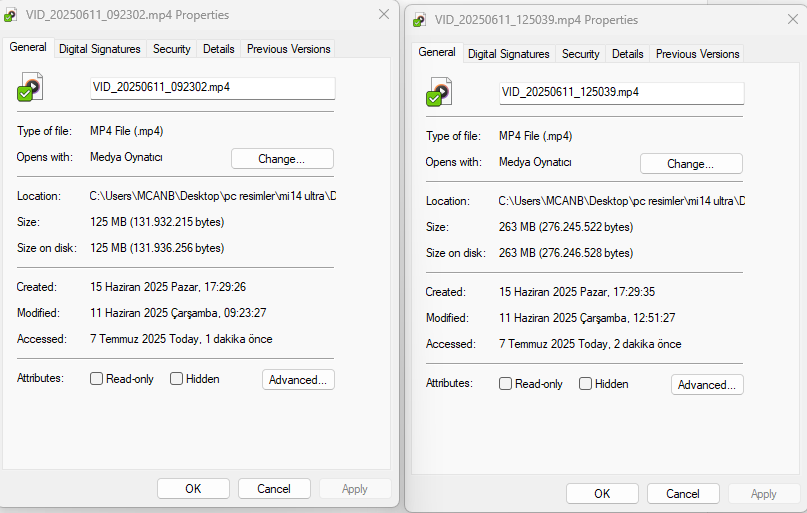Click the video file icon in the 092302 dialog
This screenshot has width=807, height=513.
29,89
